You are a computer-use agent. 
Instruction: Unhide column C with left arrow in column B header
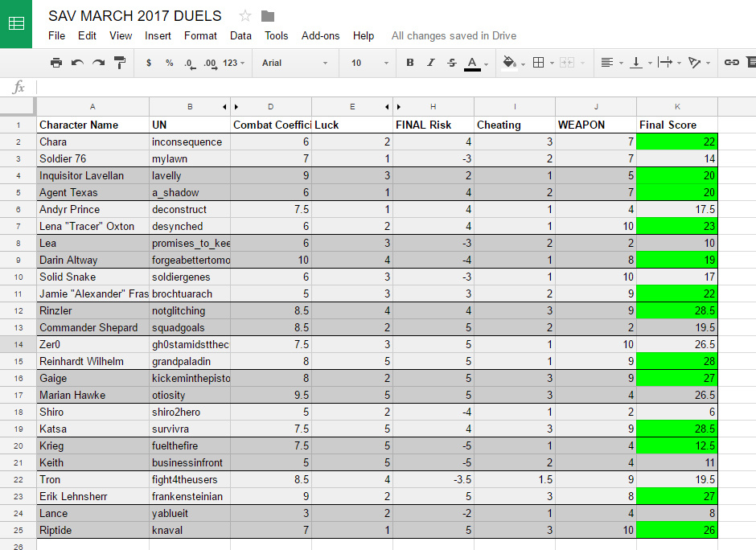point(224,107)
